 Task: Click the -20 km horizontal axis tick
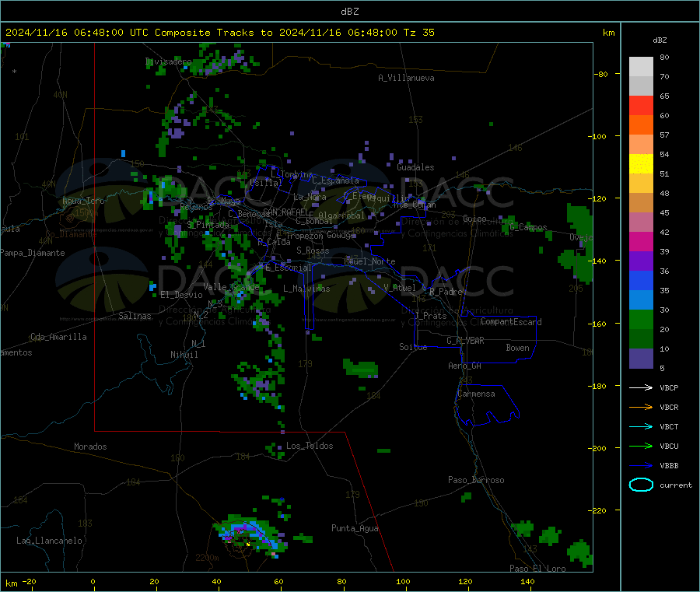(29, 581)
